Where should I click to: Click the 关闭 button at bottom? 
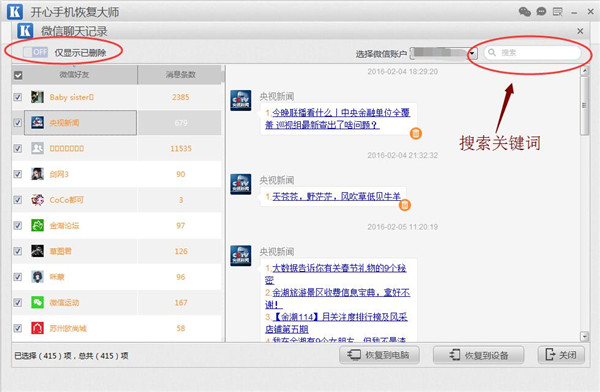click(561, 355)
